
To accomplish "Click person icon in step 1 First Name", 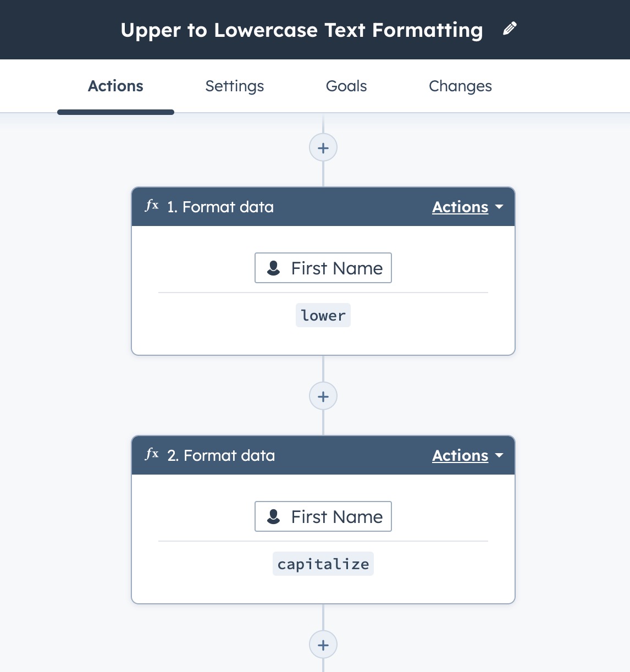I will 273,268.
